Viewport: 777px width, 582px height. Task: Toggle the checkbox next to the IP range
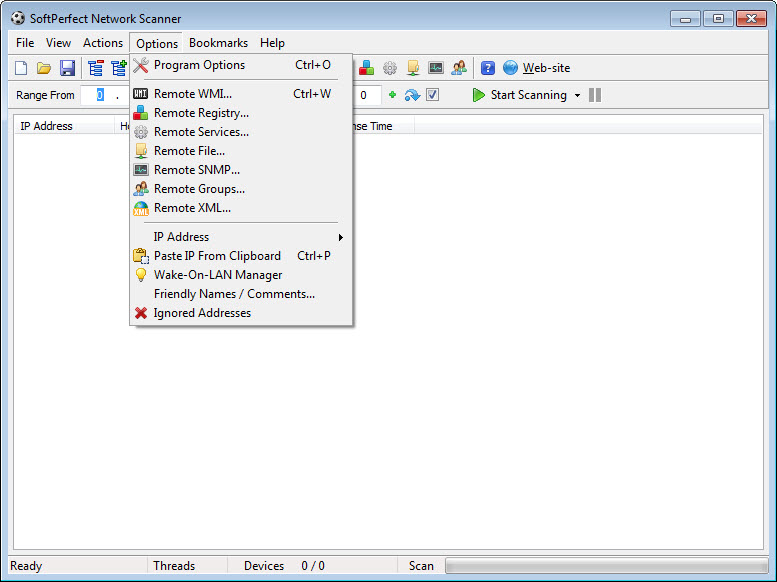coord(433,95)
